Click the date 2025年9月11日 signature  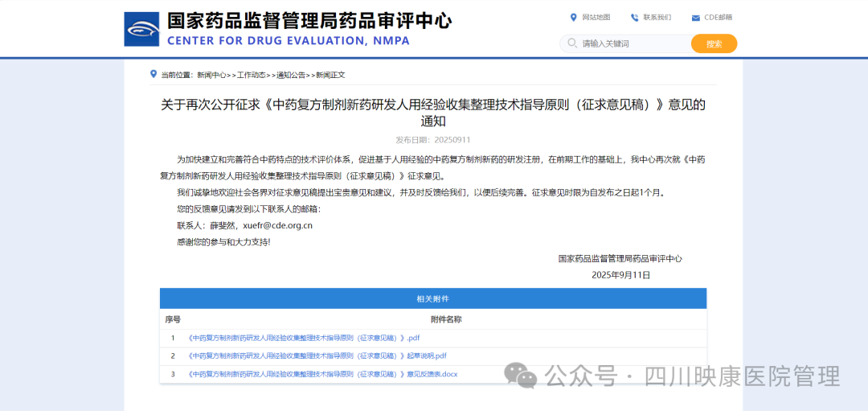[x=620, y=275]
